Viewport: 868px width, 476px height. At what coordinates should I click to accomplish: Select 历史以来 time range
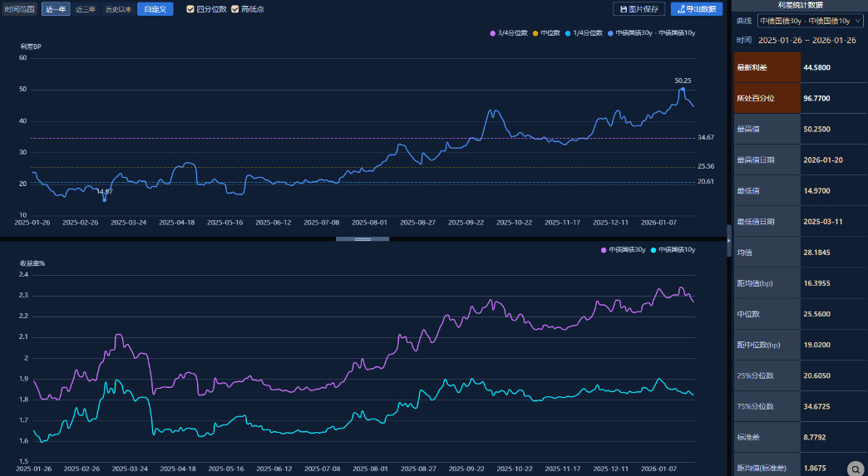click(117, 9)
